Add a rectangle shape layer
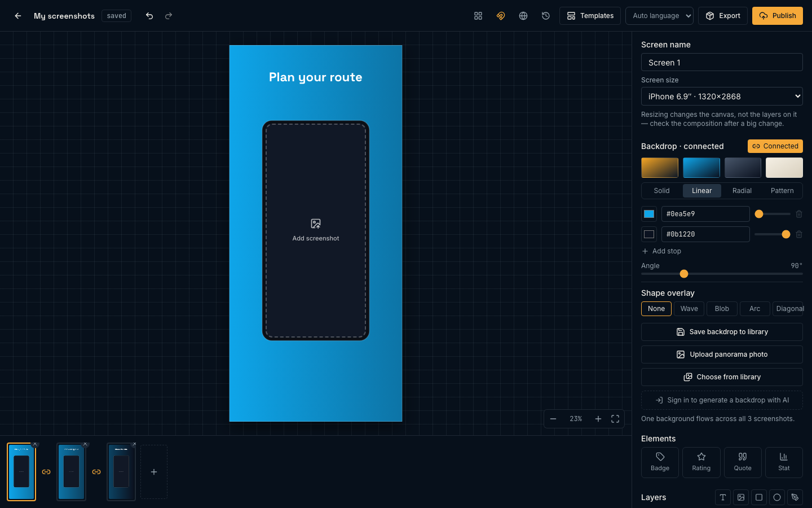The width and height of the screenshot is (812, 508). click(759, 497)
